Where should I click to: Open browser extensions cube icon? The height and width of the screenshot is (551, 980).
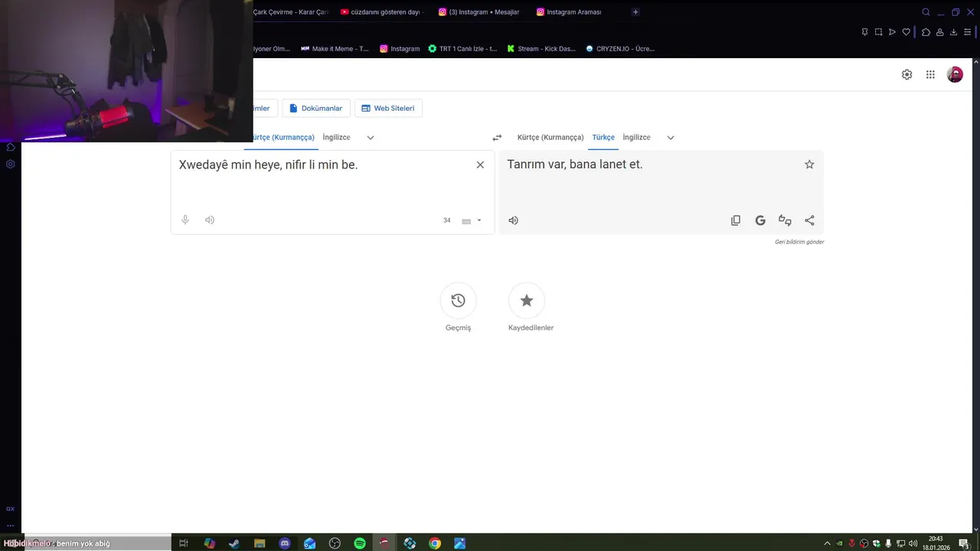click(x=926, y=32)
